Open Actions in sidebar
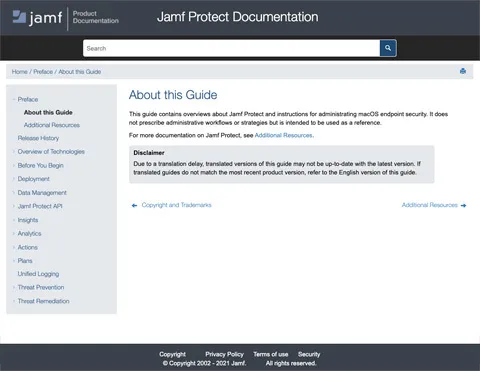 point(27,247)
